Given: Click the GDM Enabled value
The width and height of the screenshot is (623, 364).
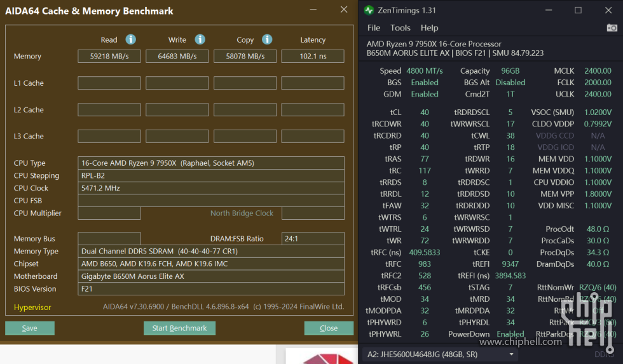Looking at the screenshot, I should (x=425, y=94).
